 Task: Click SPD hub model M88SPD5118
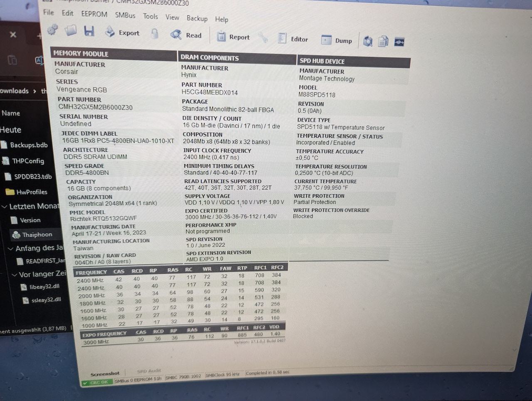(317, 94)
